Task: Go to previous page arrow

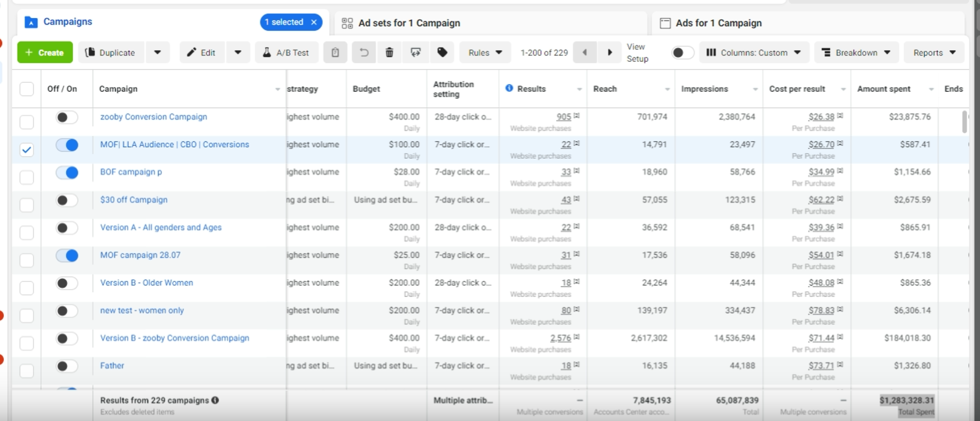Action: [585, 52]
